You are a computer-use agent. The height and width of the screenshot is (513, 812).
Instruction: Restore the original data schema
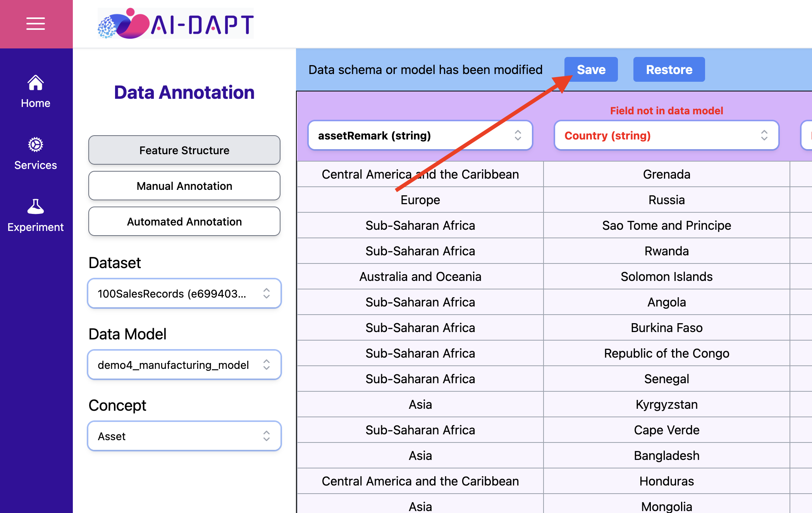(x=669, y=69)
